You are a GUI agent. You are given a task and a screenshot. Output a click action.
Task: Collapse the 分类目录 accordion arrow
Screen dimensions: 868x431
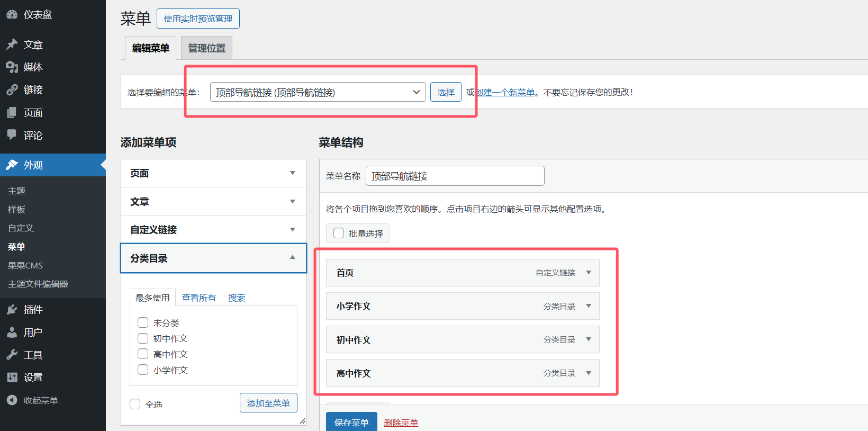[293, 258]
